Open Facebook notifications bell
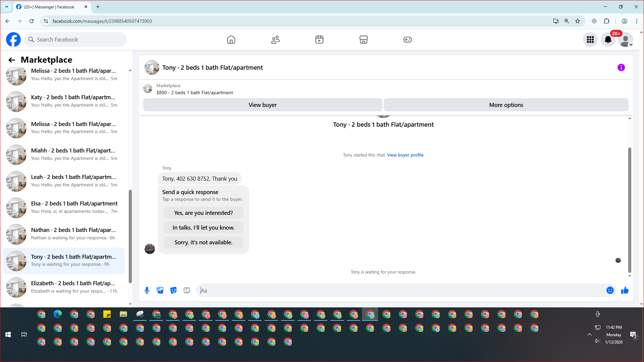Viewport: 644px width, 362px height. point(608,40)
